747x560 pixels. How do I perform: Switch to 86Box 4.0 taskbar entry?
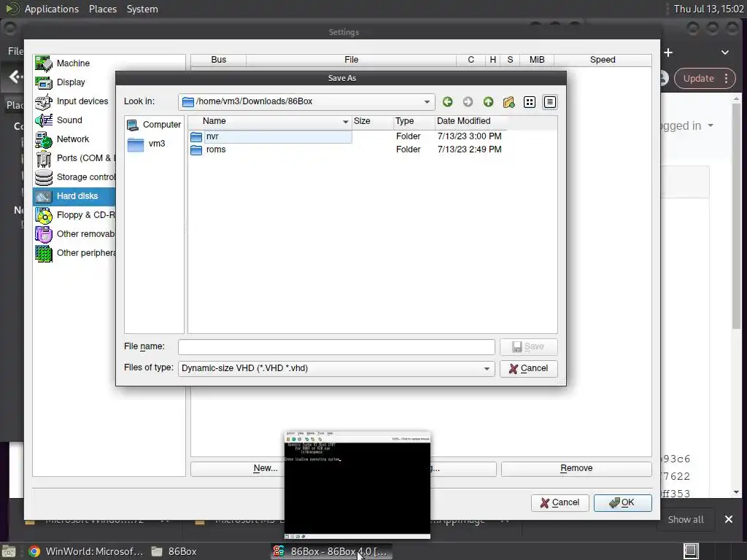point(332,551)
